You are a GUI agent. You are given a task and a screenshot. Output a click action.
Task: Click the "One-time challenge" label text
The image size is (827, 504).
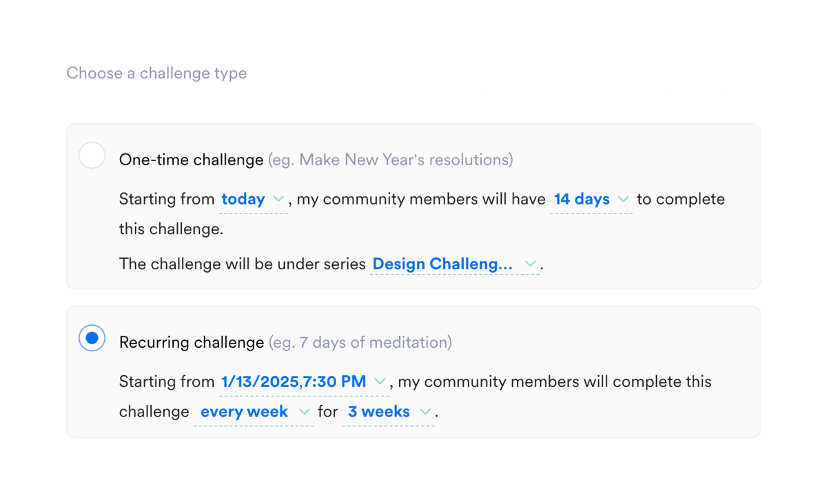coord(191,160)
